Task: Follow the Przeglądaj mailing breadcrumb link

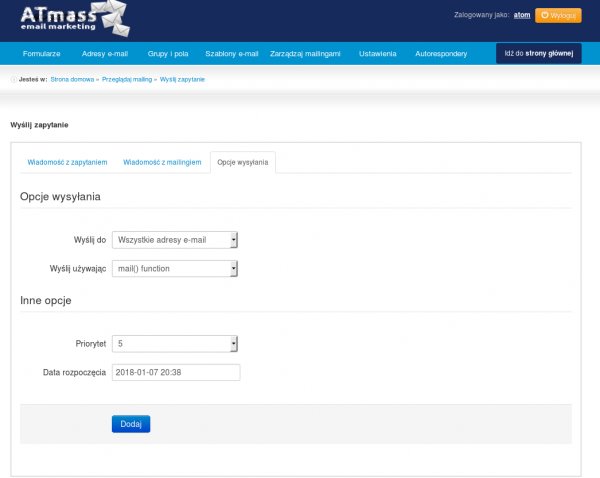Action: coord(128,79)
